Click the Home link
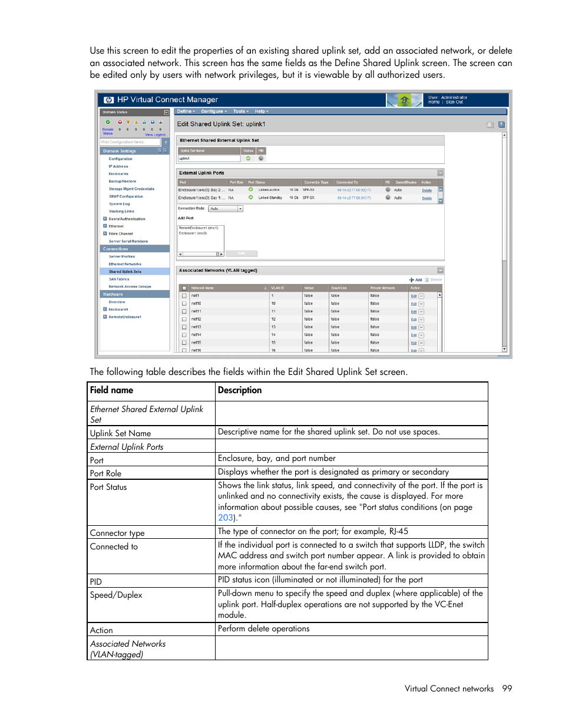This screenshot has width=562, height=728. (x=434, y=103)
